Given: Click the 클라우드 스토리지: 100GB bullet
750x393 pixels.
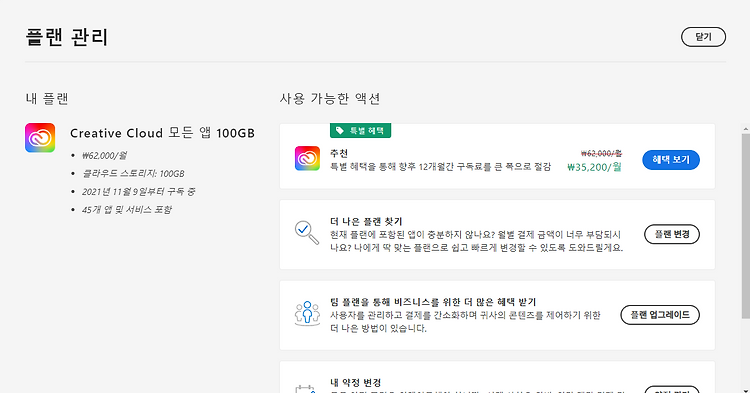Looking at the screenshot, I should [x=133, y=174].
